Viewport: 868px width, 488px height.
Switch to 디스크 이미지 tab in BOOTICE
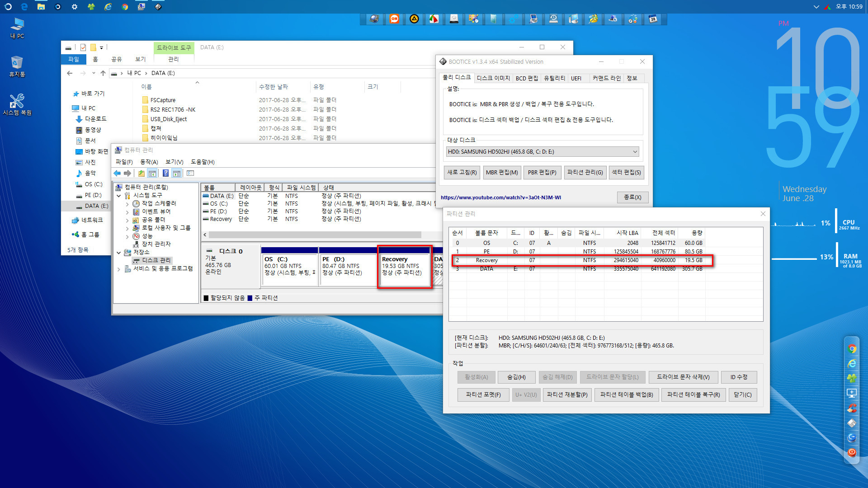point(493,78)
